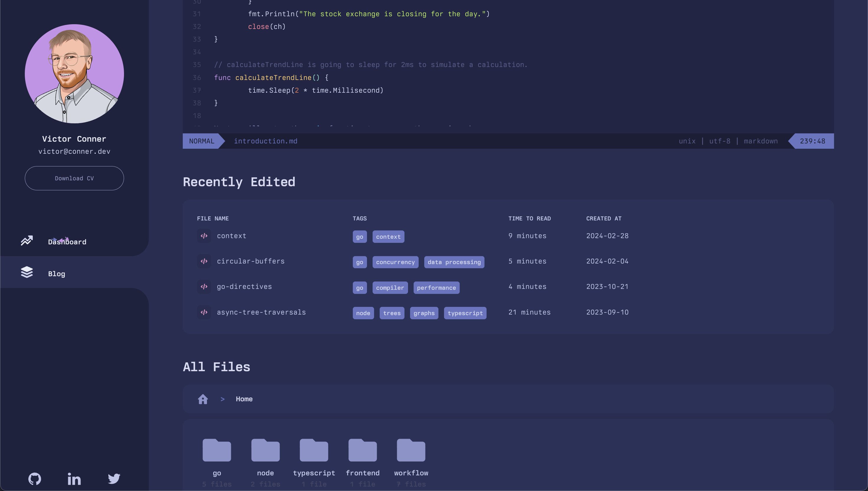
Task: Click the GitHub profile icon
Action: pyautogui.click(x=34, y=479)
